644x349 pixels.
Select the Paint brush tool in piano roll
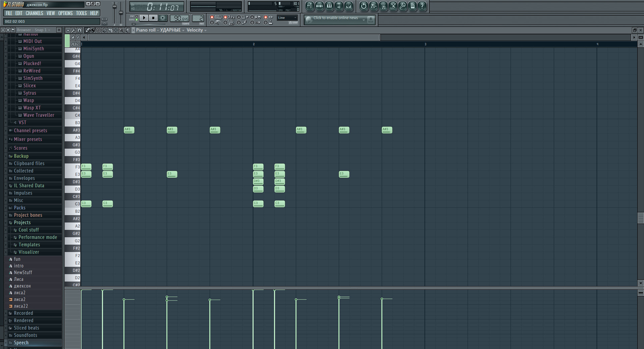[93, 30]
